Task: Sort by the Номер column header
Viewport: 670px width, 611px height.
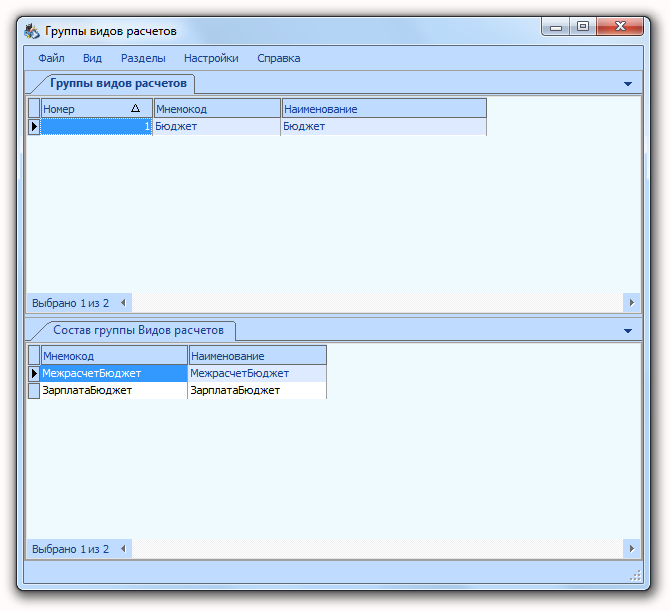Action: click(x=97, y=109)
